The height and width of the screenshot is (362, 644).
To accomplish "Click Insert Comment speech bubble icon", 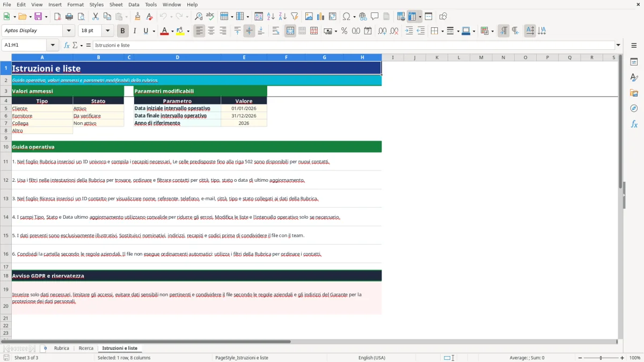I will point(375,17).
